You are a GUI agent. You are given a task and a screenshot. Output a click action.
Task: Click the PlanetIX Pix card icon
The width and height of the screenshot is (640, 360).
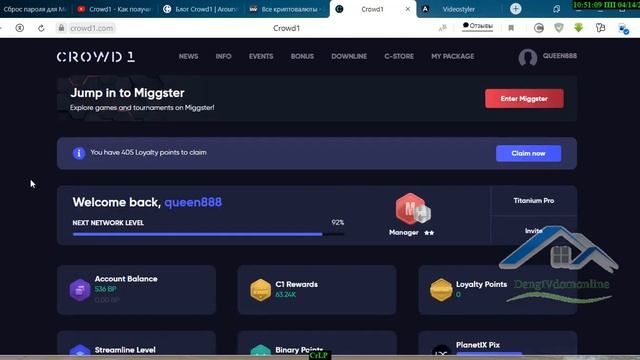(x=441, y=350)
